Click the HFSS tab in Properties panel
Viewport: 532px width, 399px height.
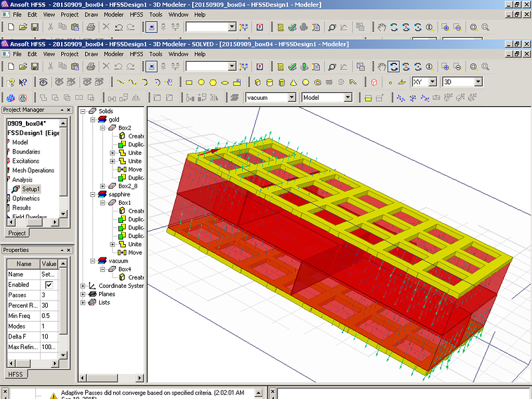coord(15,374)
